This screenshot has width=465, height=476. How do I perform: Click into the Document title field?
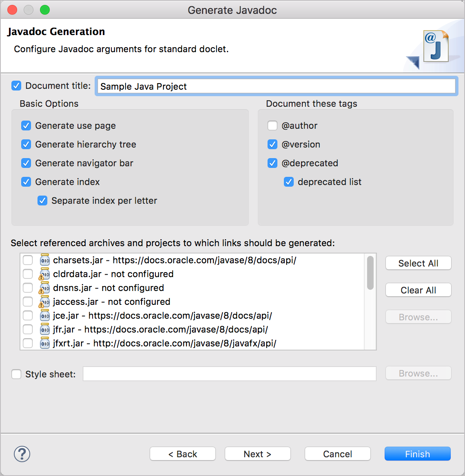pyautogui.click(x=276, y=86)
